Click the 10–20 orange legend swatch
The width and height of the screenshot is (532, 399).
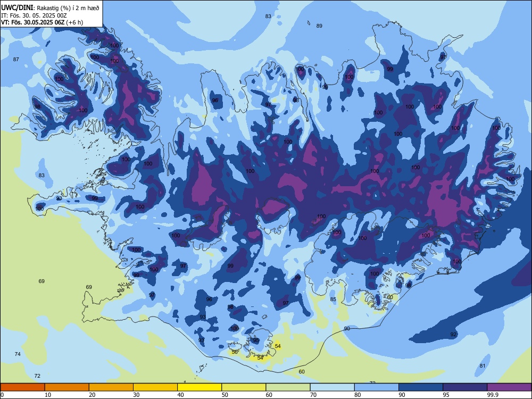click(x=67, y=387)
